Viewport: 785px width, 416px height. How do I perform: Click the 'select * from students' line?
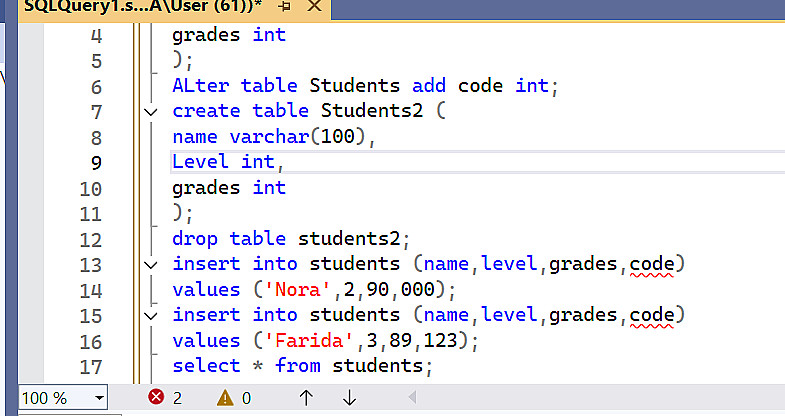click(x=302, y=366)
